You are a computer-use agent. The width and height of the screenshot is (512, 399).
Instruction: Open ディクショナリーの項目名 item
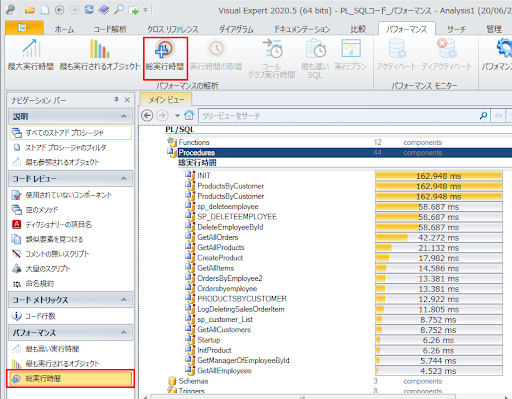[59, 224]
